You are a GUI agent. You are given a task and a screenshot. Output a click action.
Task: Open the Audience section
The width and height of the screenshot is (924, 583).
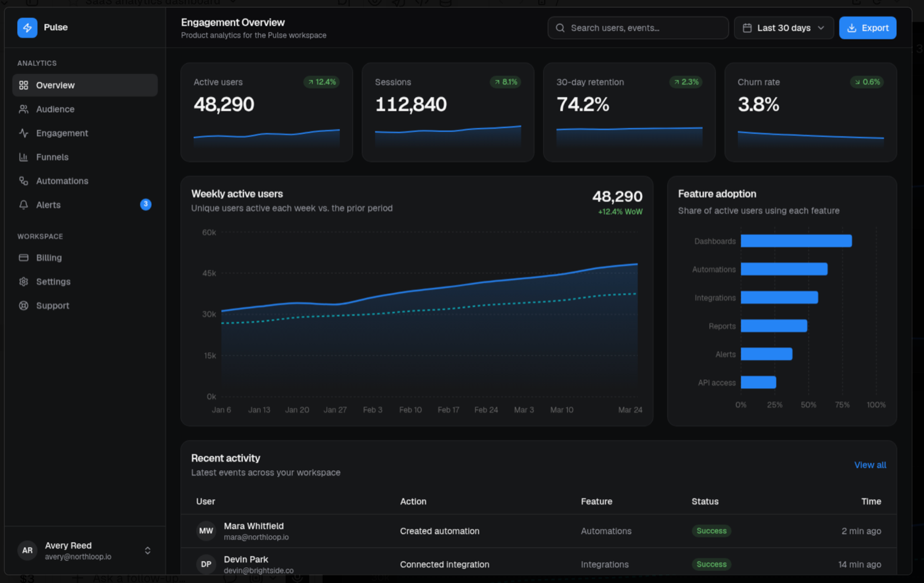[x=85, y=109]
